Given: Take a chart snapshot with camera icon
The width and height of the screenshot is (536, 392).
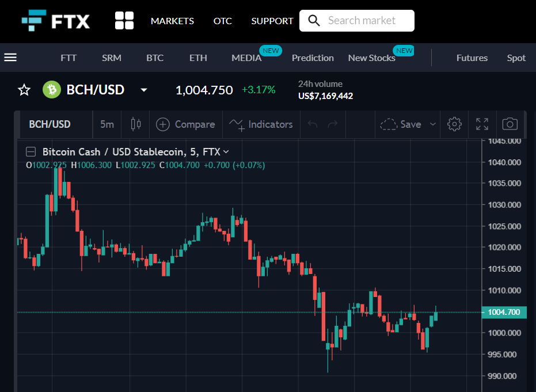Looking at the screenshot, I should (x=510, y=124).
